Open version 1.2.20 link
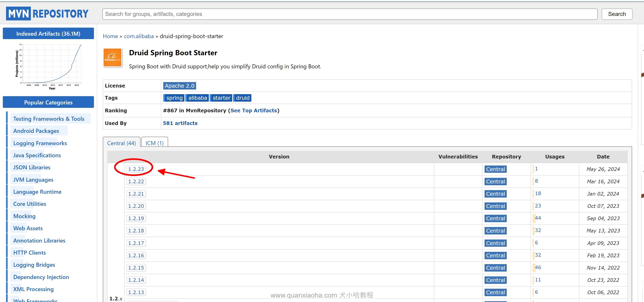 136,206
